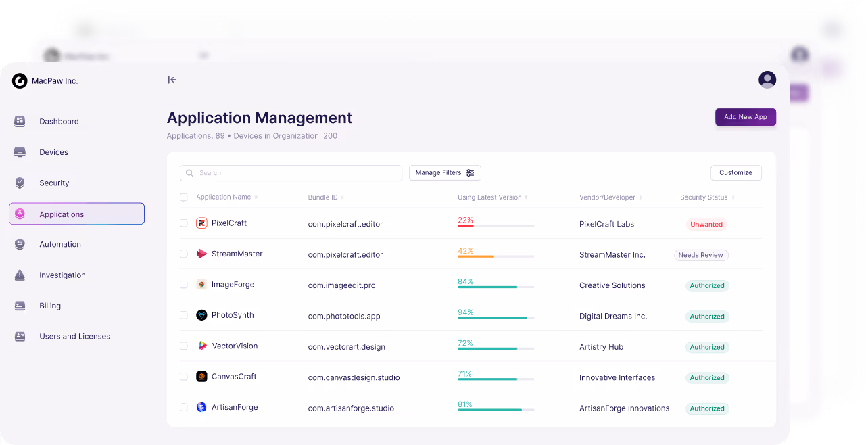
Task: Go to the Devices section
Action: click(53, 152)
